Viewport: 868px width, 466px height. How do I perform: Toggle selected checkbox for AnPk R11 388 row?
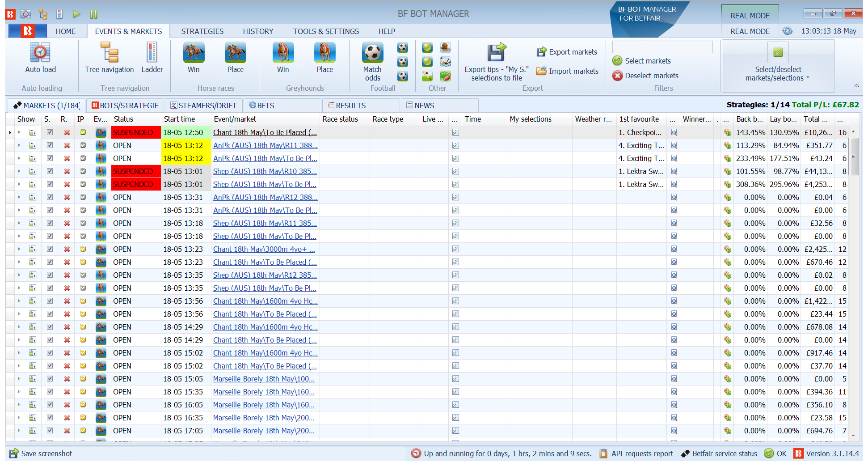coord(50,145)
